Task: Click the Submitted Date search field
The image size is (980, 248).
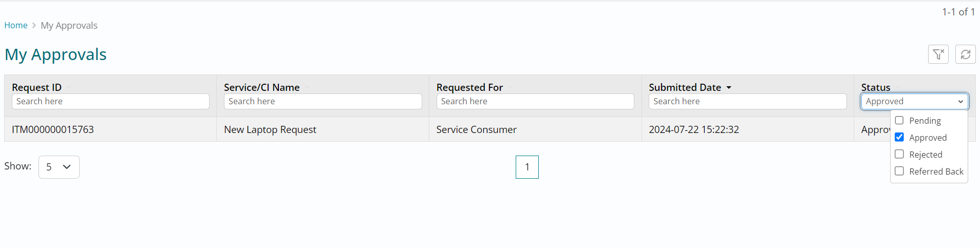Action: tap(747, 102)
